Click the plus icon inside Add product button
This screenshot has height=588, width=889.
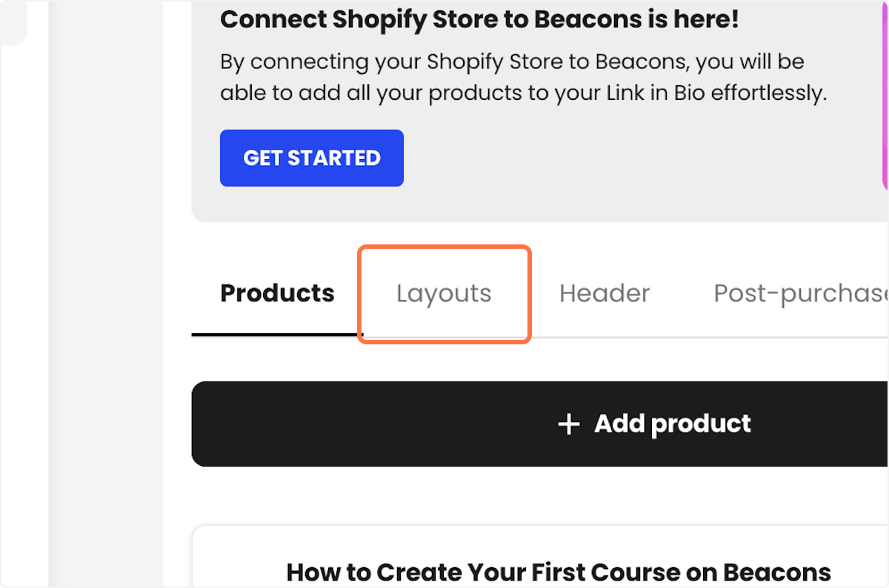[x=568, y=424]
